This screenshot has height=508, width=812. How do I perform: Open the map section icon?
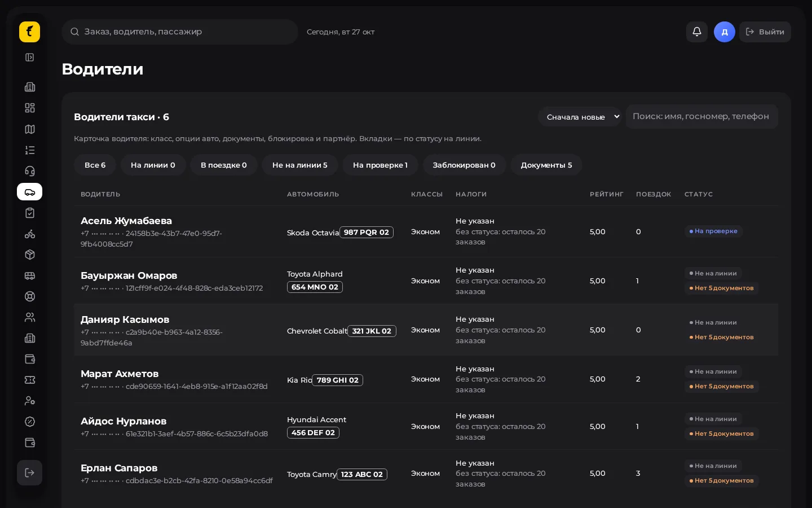[x=30, y=129]
